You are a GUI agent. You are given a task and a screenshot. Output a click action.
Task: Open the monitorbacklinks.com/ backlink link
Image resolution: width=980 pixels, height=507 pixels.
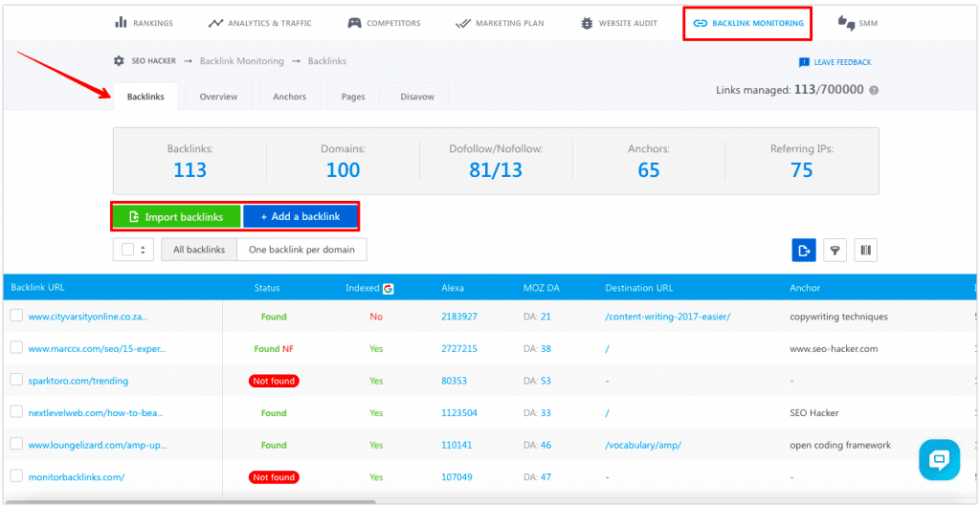click(x=77, y=477)
